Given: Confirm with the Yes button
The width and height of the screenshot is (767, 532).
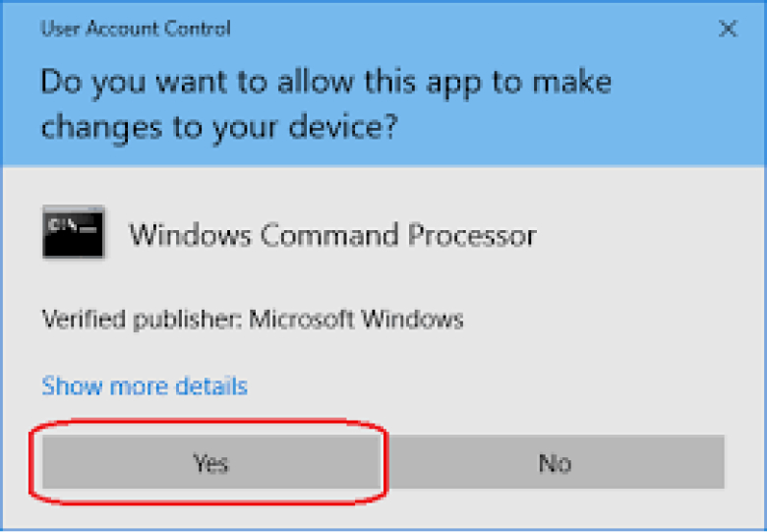Looking at the screenshot, I should (x=211, y=462).
